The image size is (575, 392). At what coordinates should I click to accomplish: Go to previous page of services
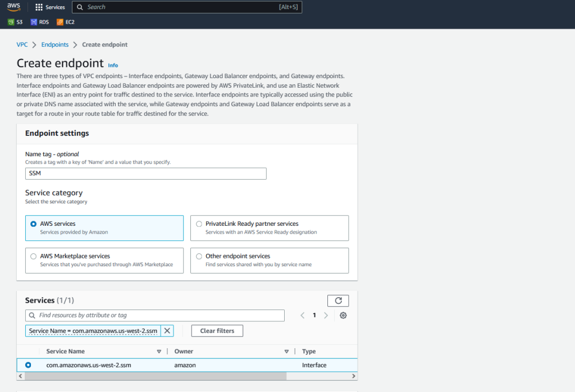(303, 316)
